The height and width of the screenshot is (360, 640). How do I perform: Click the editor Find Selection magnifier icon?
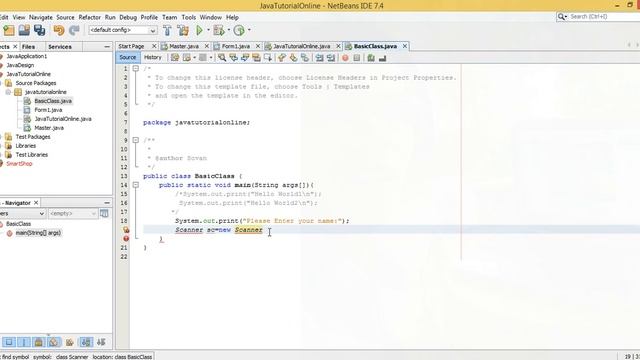pyautogui.click(x=222, y=58)
